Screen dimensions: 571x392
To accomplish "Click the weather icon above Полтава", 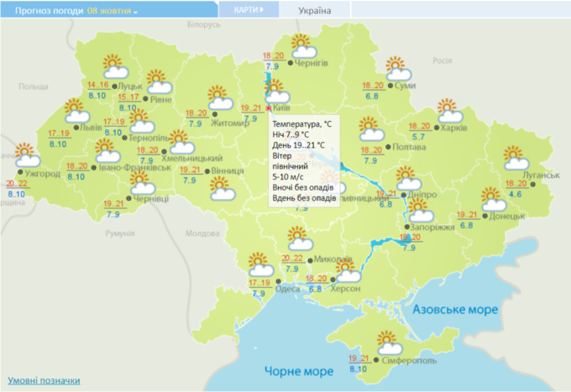I will pyautogui.click(x=371, y=128).
